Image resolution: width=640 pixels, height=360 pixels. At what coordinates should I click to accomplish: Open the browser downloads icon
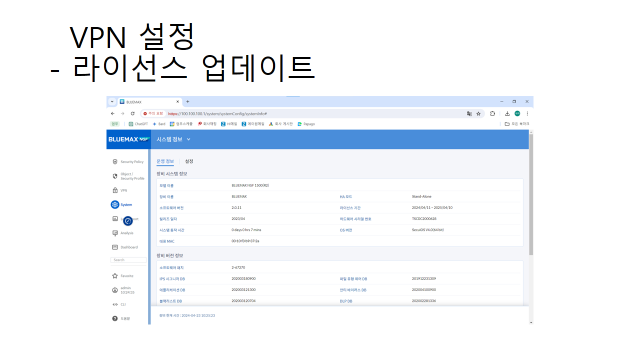pyautogui.click(x=507, y=113)
